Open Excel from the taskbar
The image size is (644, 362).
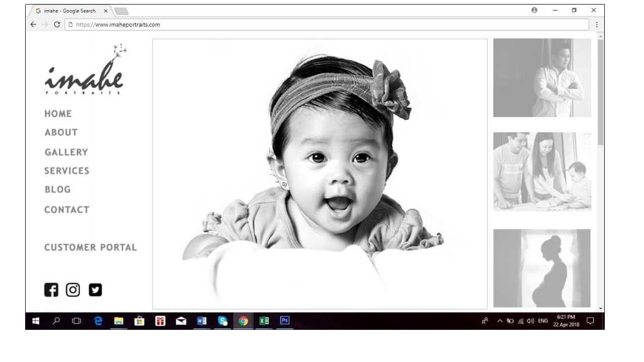click(264, 320)
